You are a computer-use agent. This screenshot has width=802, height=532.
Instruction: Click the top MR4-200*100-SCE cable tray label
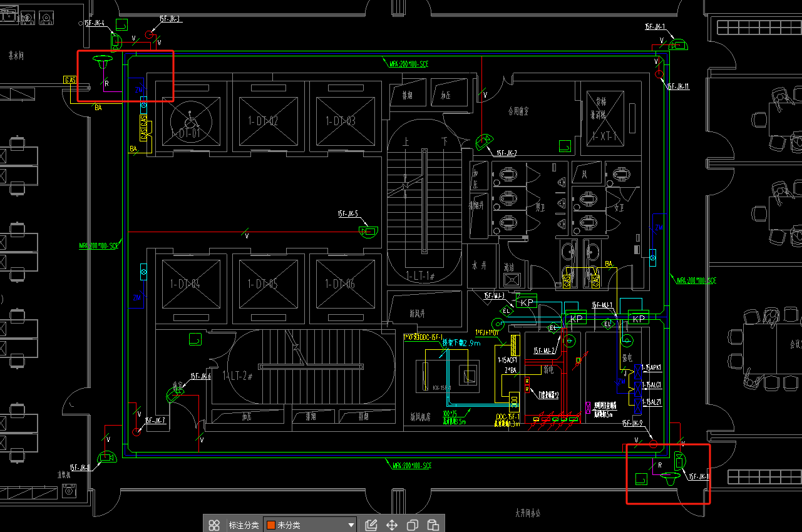pyautogui.click(x=409, y=64)
